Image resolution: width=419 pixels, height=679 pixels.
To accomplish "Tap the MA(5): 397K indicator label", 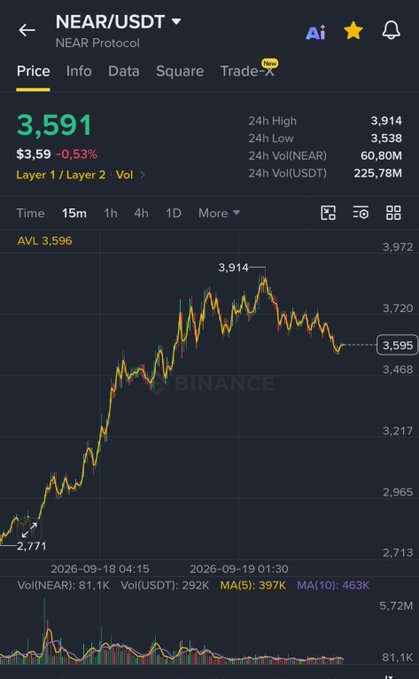I will (253, 585).
